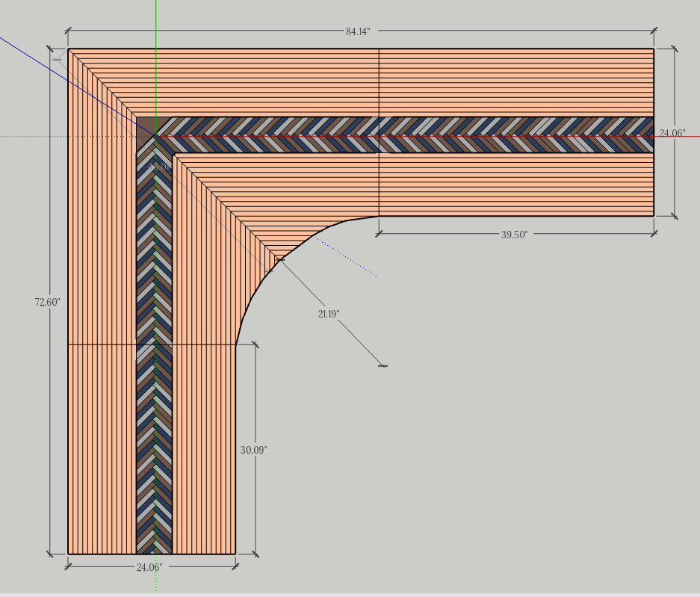700x597 pixels.
Task: Select the horizontal herringbone inlay strip
Action: point(448,135)
